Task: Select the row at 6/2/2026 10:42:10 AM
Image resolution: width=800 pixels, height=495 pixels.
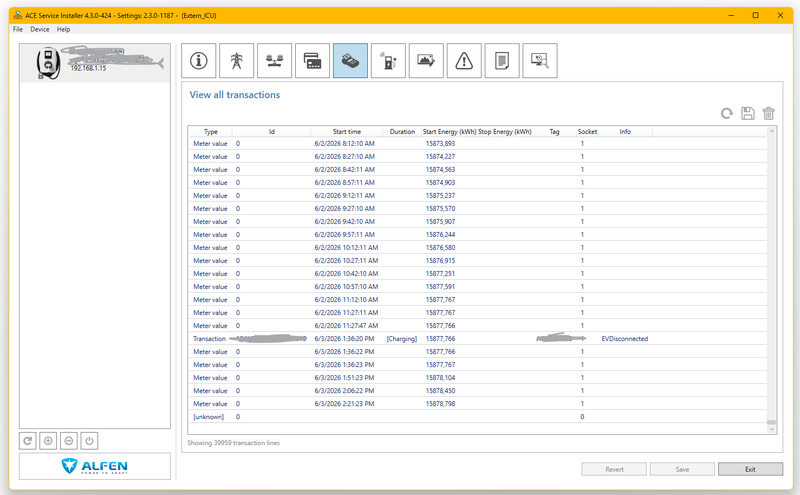Action: pyautogui.click(x=478, y=274)
